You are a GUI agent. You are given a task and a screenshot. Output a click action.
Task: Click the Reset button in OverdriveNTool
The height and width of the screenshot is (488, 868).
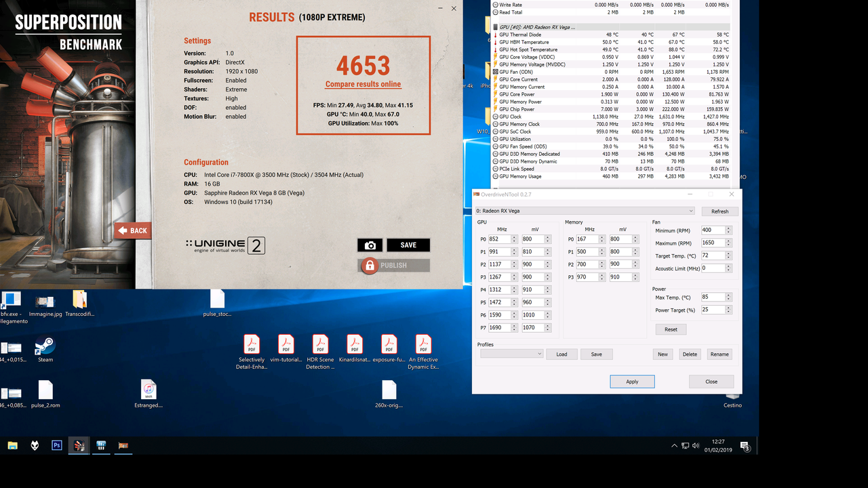tap(671, 329)
